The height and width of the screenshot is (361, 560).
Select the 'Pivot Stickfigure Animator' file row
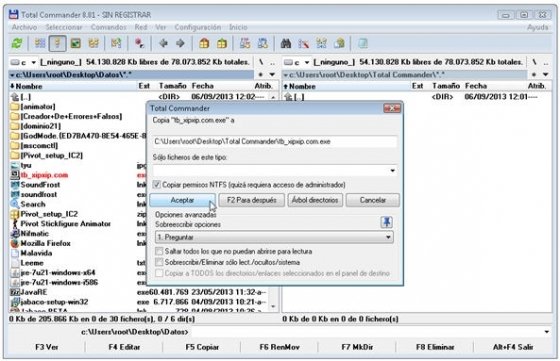(78, 224)
